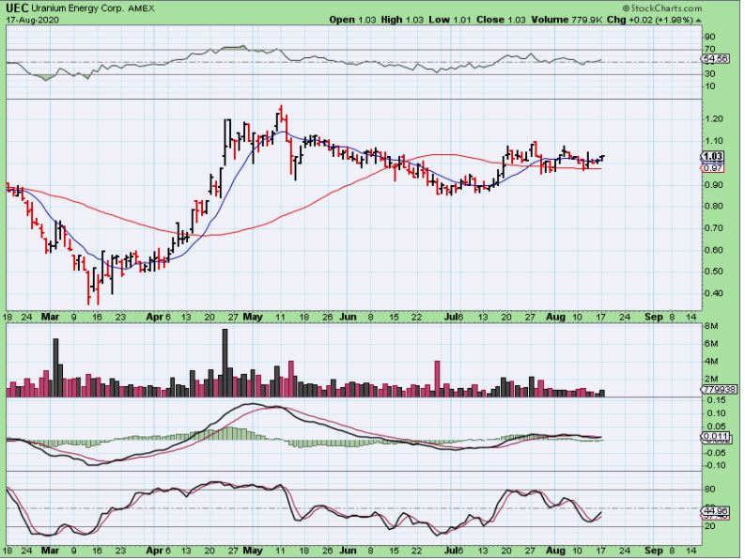Click the 8M volume axis label

pyautogui.click(x=711, y=326)
